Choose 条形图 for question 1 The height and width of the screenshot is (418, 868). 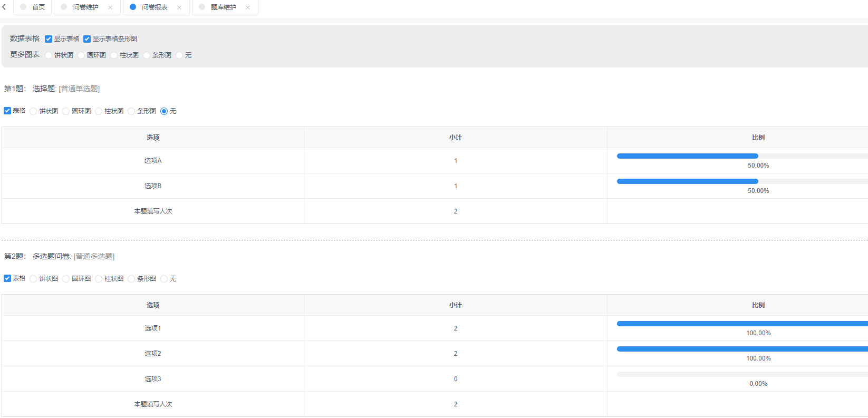pyautogui.click(x=132, y=111)
